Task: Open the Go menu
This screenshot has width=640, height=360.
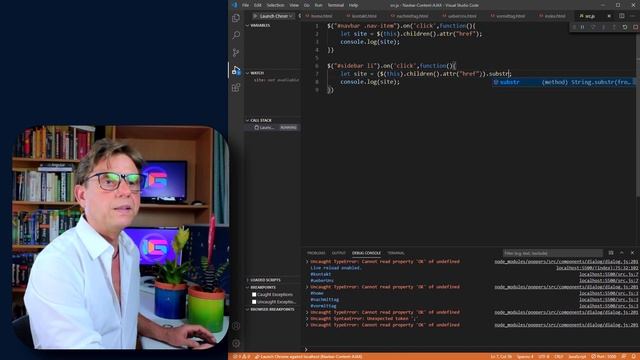Action: pos(307,5)
